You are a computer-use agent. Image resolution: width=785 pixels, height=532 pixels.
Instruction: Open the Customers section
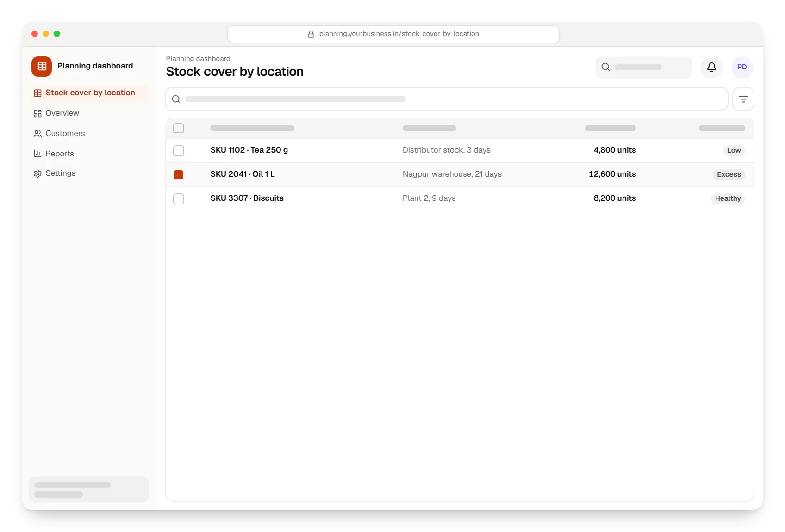tap(89, 133)
